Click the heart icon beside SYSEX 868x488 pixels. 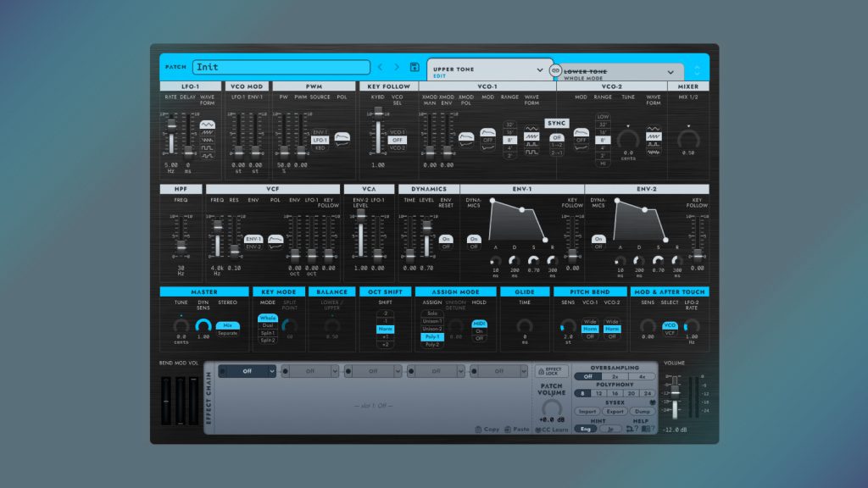[x=652, y=402]
